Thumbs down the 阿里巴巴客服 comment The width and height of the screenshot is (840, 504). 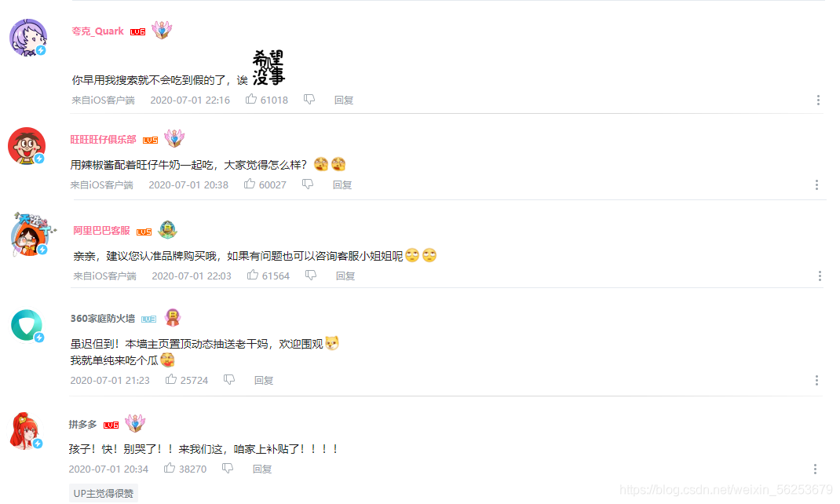[x=311, y=276]
